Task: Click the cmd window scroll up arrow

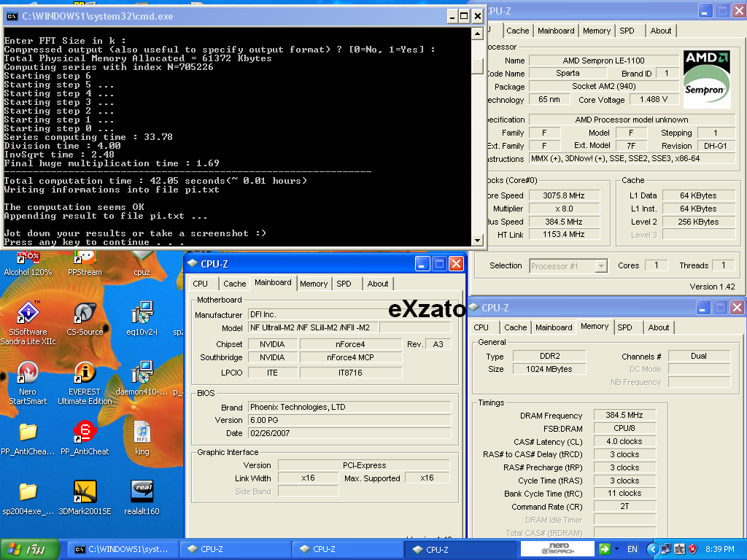Action: coord(477,34)
